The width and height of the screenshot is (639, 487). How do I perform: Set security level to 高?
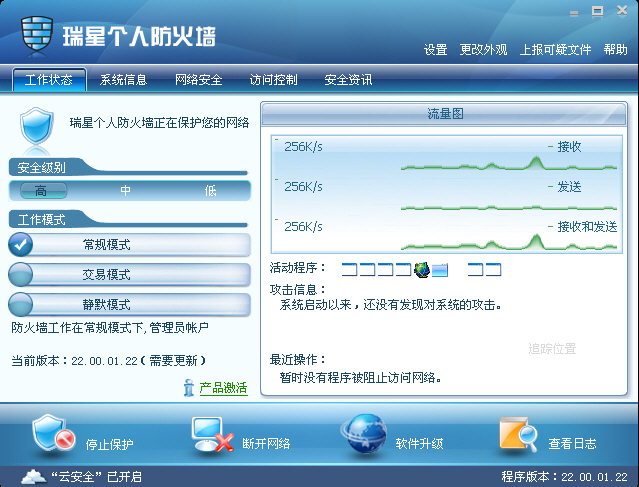[43, 190]
